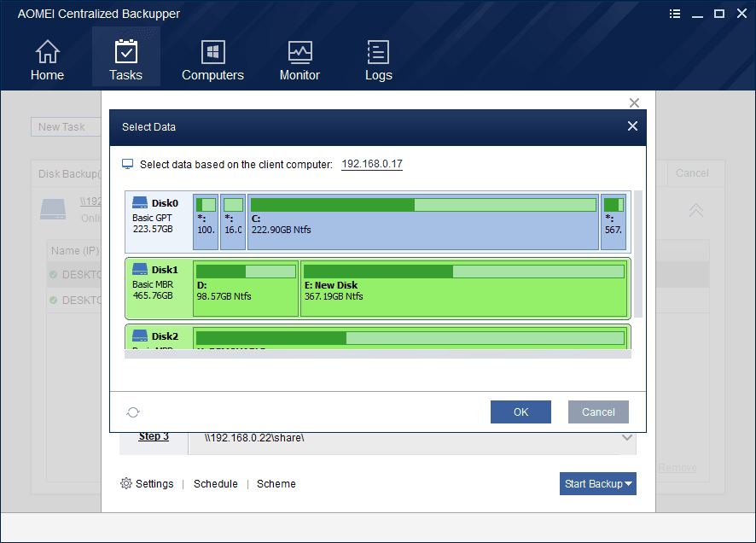Select the Disk2 disk icon
This screenshot has height=543, width=756.
click(140, 336)
